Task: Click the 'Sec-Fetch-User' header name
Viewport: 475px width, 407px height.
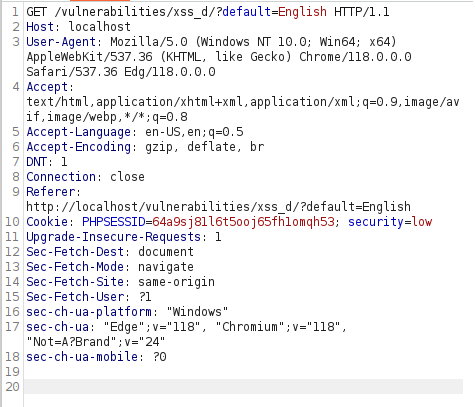Action: (75, 297)
